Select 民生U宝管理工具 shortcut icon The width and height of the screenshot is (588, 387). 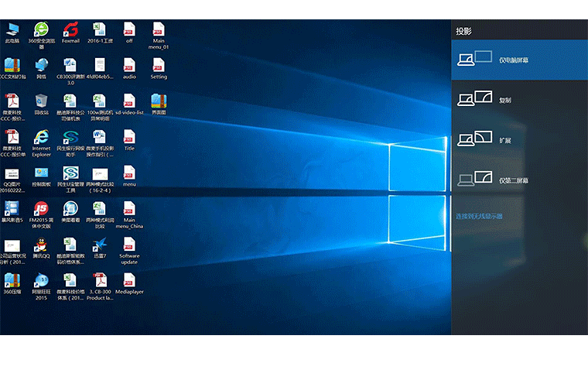pos(70,179)
